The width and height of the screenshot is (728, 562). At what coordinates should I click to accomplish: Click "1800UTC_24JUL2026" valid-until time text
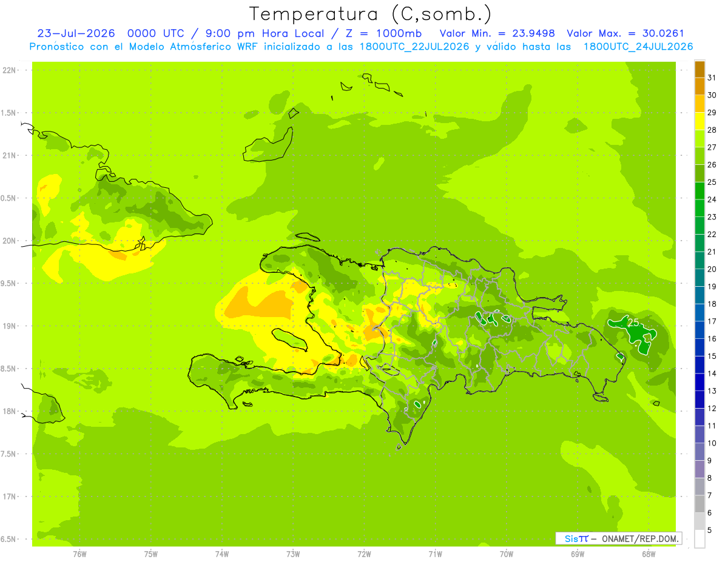[x=638, y=47]
